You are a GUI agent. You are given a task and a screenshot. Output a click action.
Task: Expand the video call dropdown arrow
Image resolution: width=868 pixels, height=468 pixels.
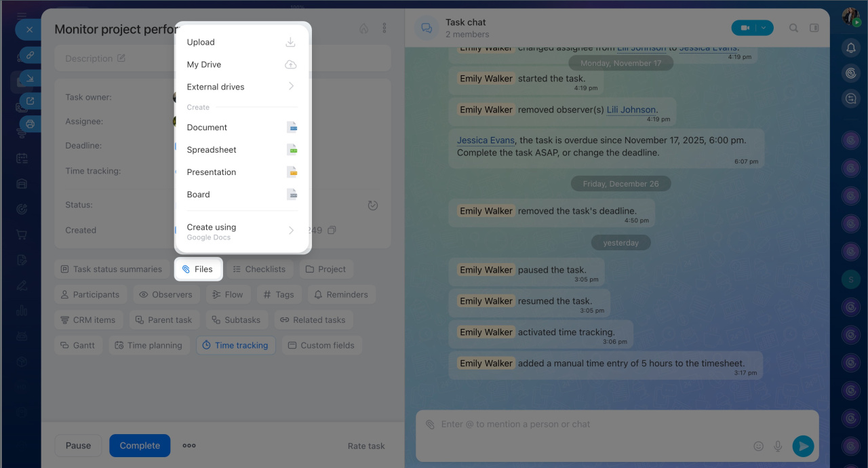[764, 28]
